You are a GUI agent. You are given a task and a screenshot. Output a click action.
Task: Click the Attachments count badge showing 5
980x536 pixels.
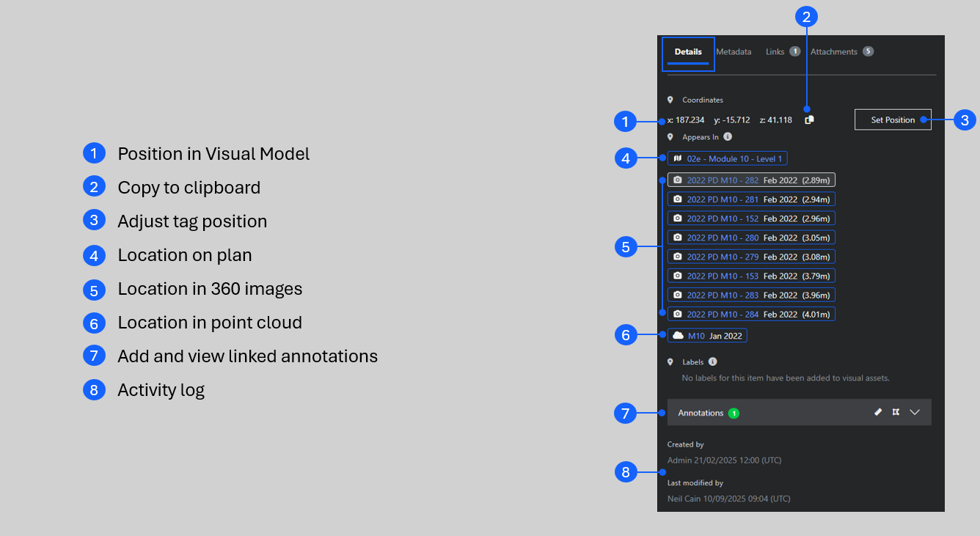point(869,51)
